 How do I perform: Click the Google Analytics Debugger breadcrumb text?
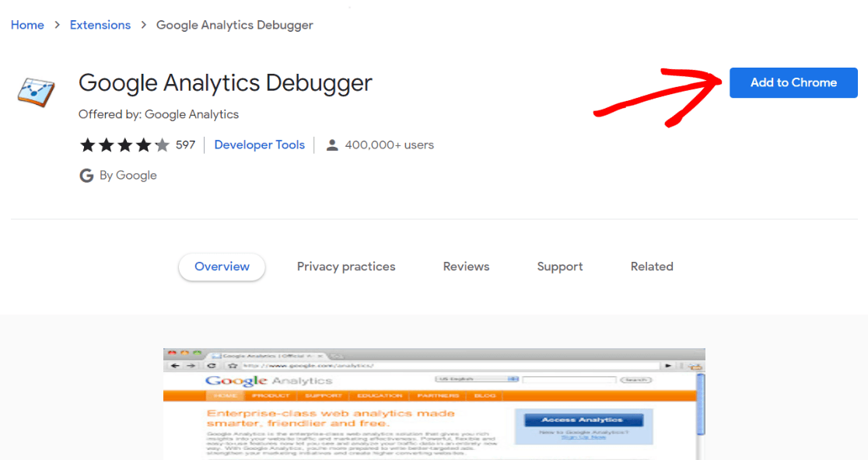tap(235, 25)
